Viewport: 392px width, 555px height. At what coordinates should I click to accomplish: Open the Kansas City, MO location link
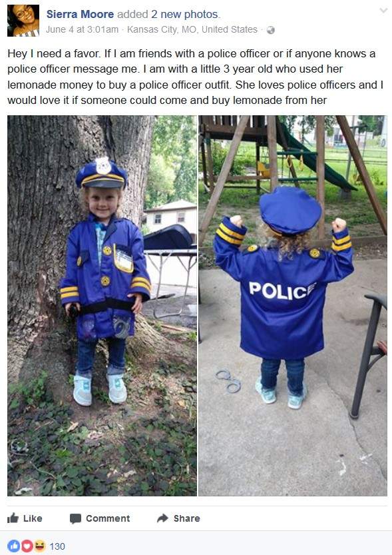coord(192,29)
